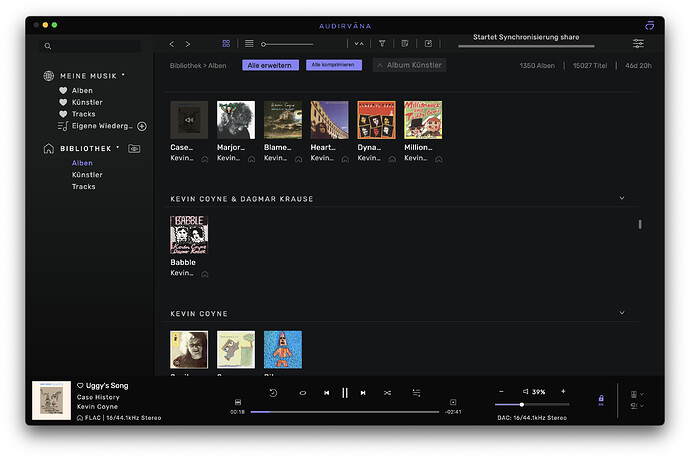Image resolution: width=690 pixels, height=459 pixels.
Task: Open the Case History album cover
Action: tap(189, 120)
